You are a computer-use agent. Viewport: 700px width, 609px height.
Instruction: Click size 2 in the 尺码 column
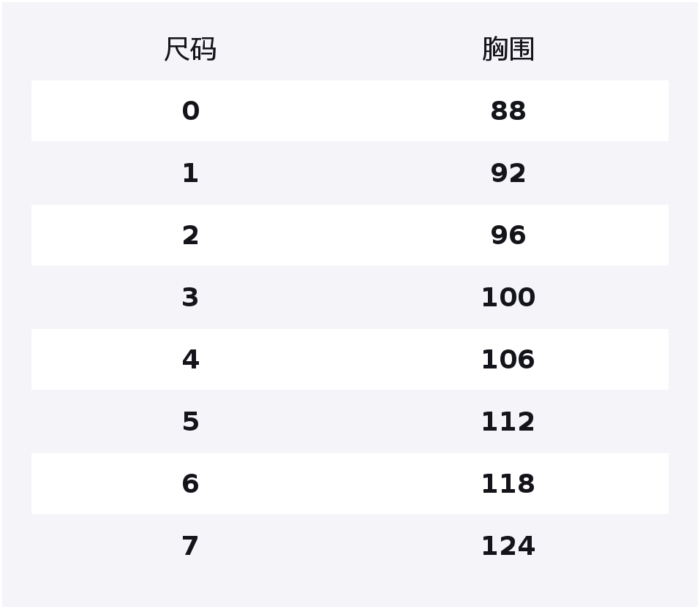point(190,235)
